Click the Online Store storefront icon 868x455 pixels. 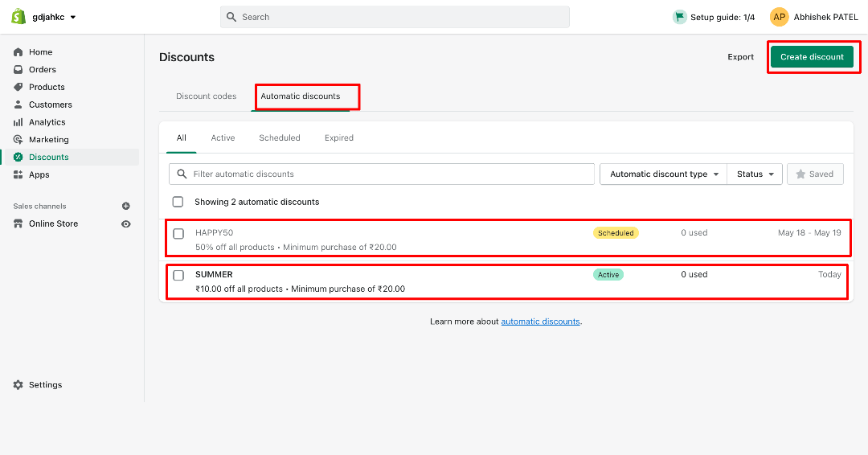click(18, 223)
